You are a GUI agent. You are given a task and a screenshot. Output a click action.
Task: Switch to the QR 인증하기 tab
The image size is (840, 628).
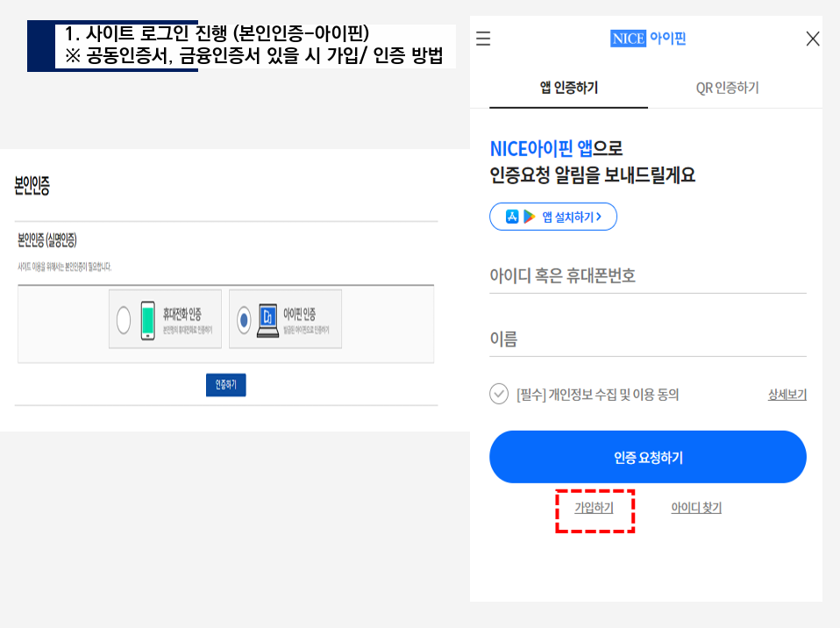pyautogui.click(x=727, y=88)
